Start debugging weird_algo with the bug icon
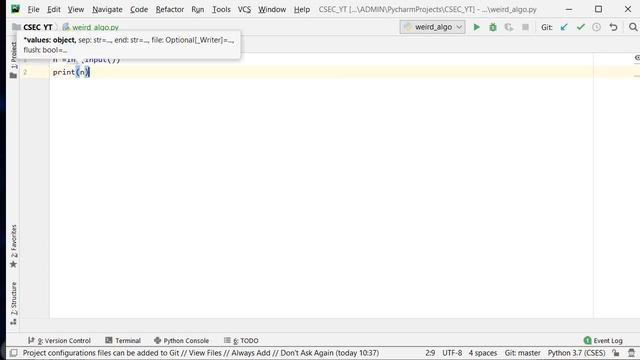 tap(493, 27)
